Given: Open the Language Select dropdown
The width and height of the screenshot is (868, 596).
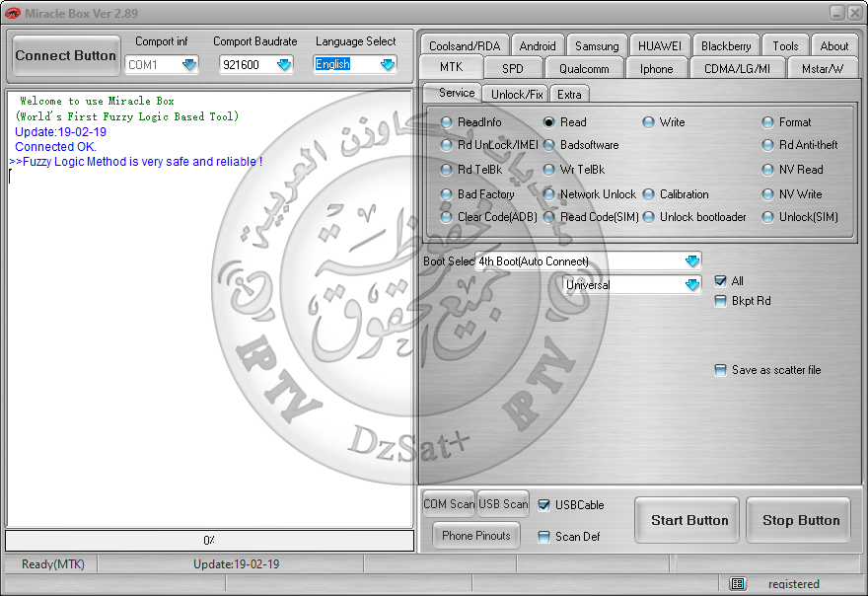Looking at the screenshot, I should click(388, 65).
